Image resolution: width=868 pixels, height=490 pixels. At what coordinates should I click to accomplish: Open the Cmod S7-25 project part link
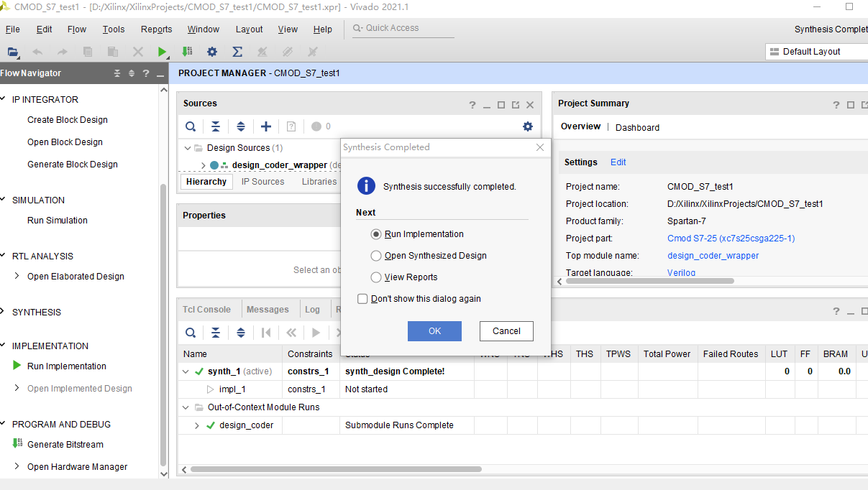pyautogui.click(x=731, y=239)
